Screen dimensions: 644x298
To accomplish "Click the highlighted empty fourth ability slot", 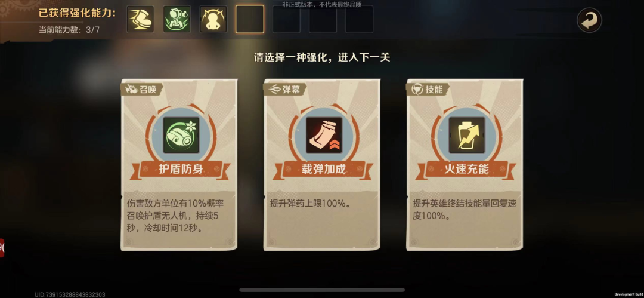I will pyautogui.click(x=250, y=19).
